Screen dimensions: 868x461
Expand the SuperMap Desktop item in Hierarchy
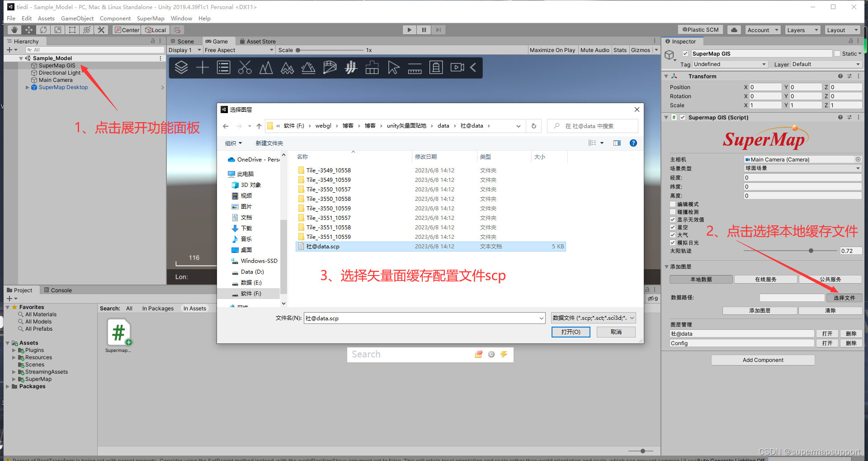click(27, 87)
